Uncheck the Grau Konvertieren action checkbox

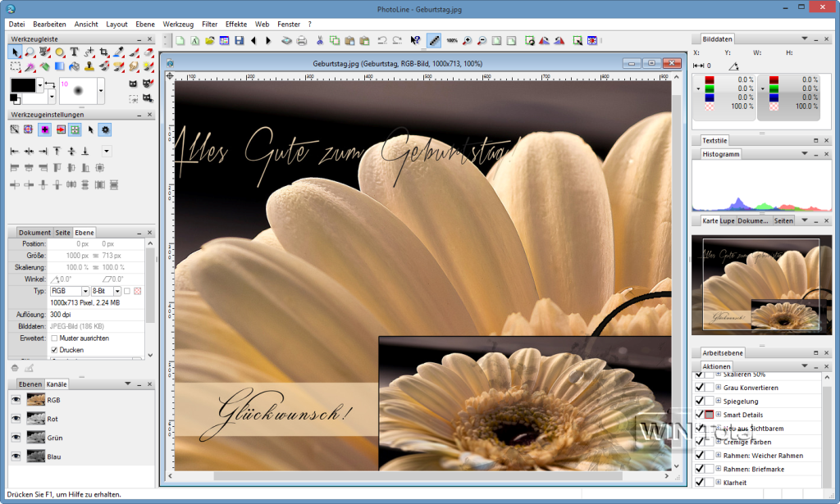pos(699,388)
